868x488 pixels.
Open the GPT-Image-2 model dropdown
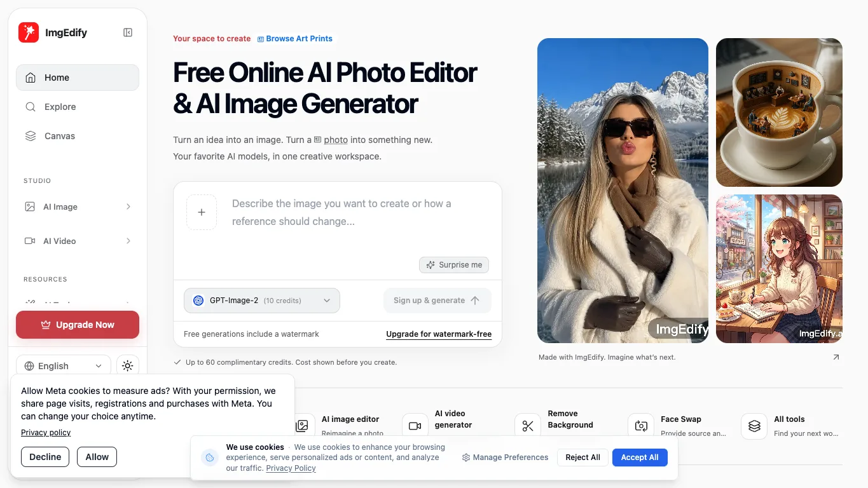[262, 301]
